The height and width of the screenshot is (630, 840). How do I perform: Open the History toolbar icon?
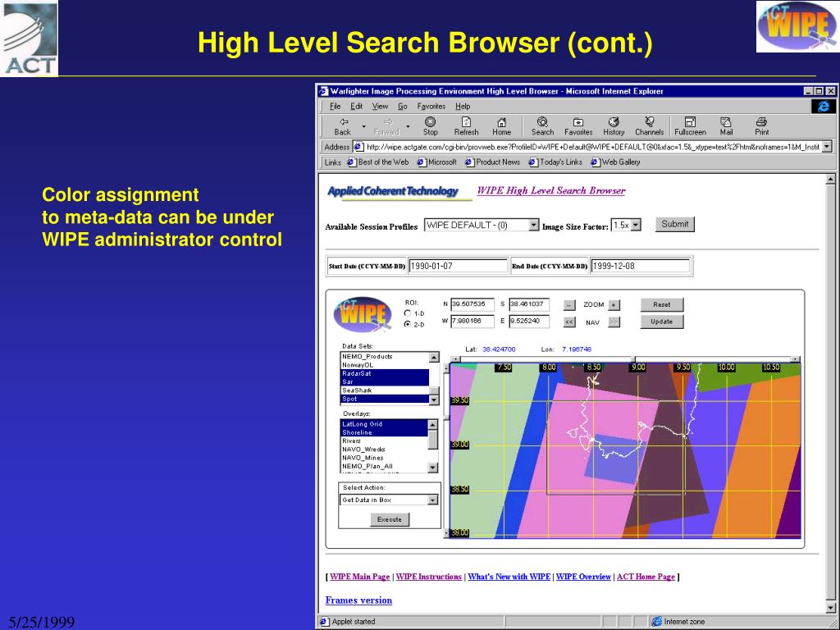click(x=614, y=126)
